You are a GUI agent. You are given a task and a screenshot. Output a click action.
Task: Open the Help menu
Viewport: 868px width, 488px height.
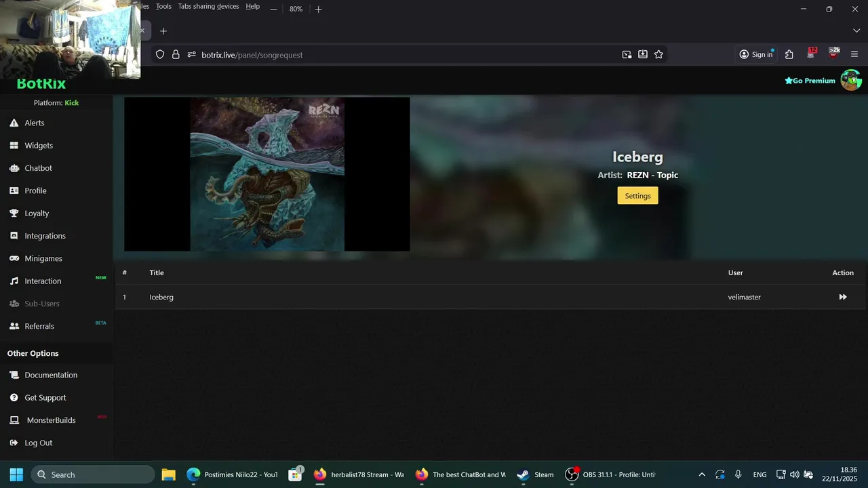click(x=252, y=6)
